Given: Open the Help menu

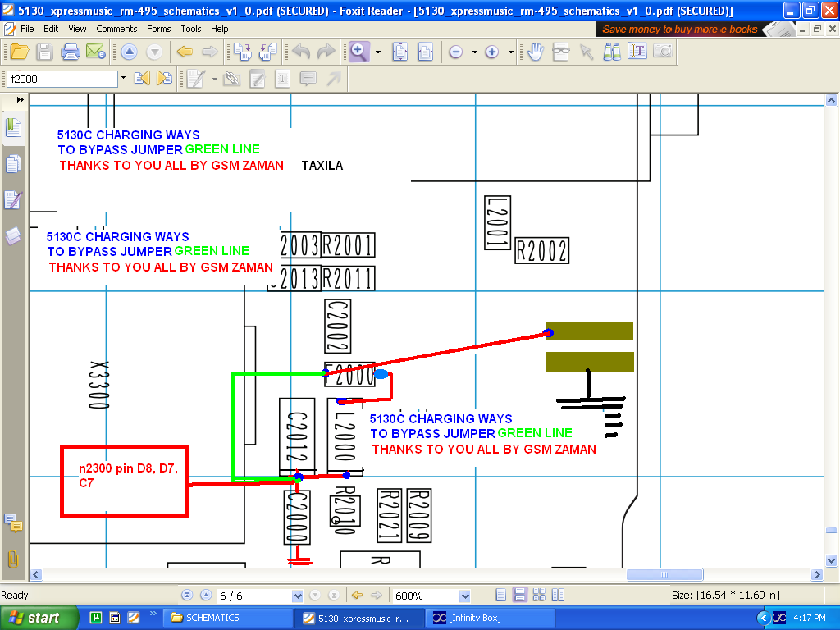Looking at the screenshot, I should pyautogui.click(x=219, y=29).
